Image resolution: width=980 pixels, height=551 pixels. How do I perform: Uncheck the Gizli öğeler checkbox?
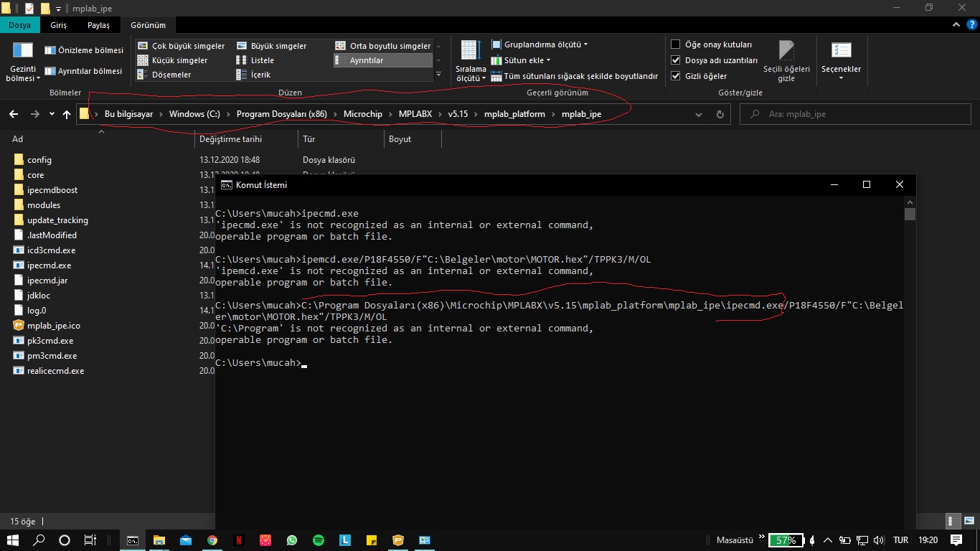(675, 76)
